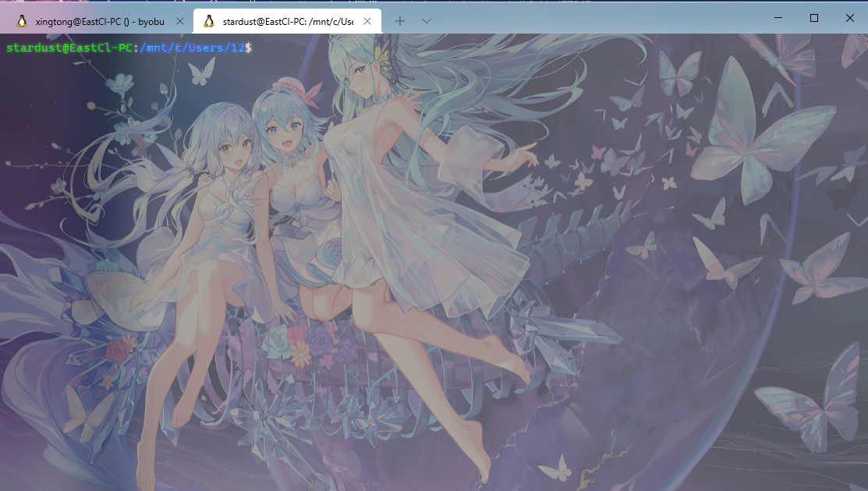This screenshot has height=491, width=868.
Task: Click the stardust@EastCl-PC prompt text
Action: tap(69, 48)
